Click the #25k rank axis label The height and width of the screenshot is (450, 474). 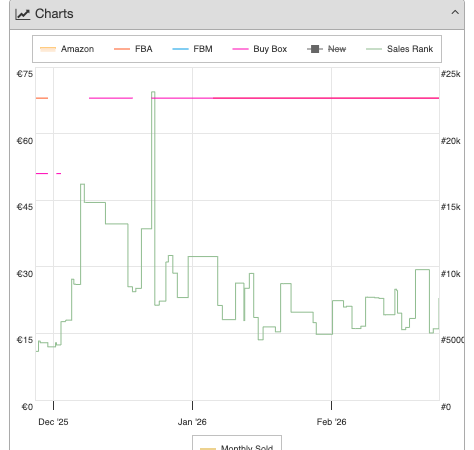(451, 74)
